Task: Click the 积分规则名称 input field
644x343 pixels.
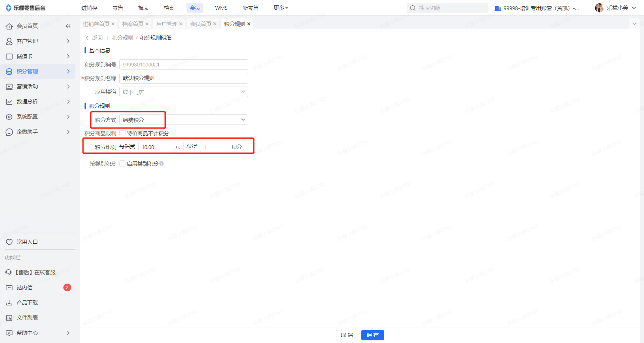Action: click(184, 78)
